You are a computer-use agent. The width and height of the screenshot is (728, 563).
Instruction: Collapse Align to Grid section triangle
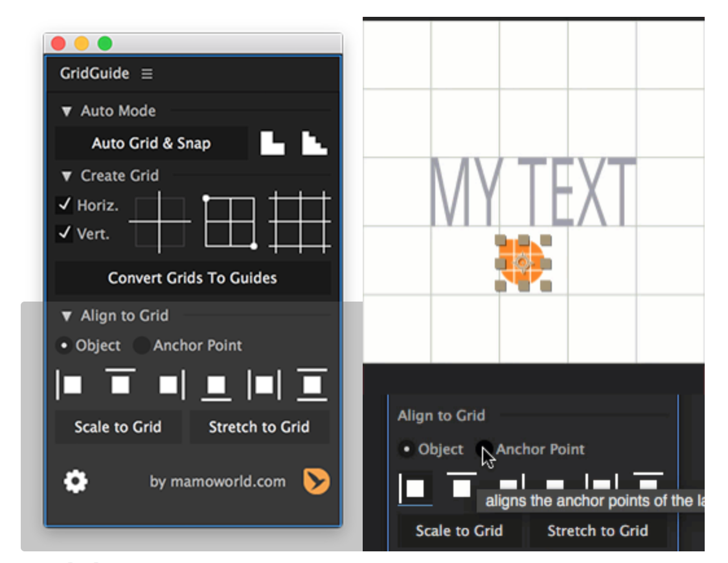coord(66,316)
